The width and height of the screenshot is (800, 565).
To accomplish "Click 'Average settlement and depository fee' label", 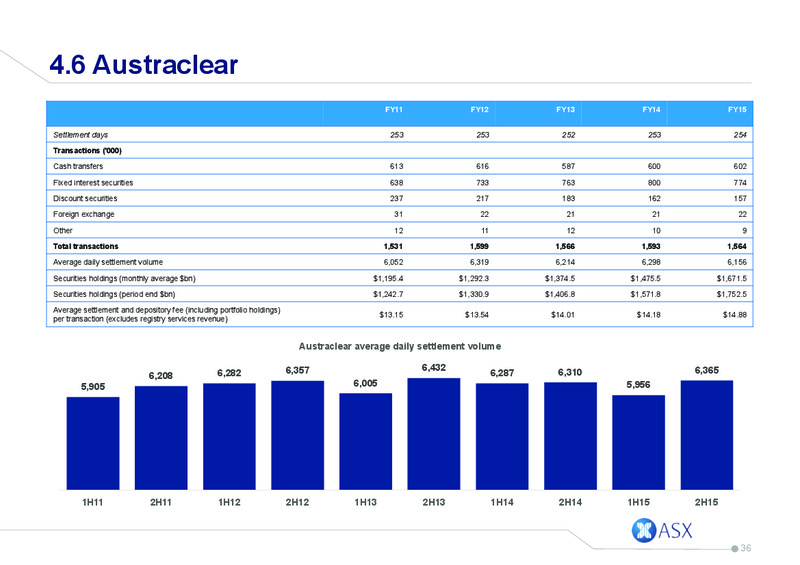I will pyautogui.click(x=167, y=314).
